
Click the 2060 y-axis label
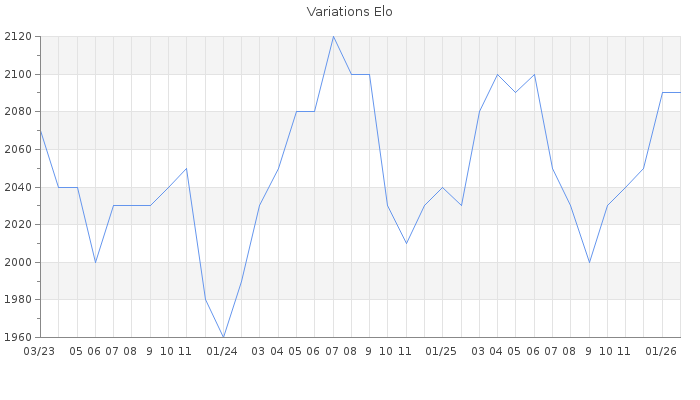coord(17,150)
